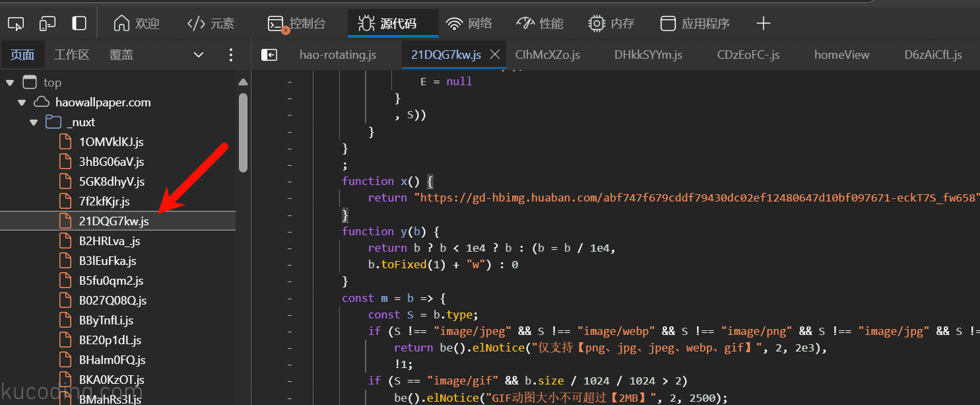Activate the inspect element picker icon
This screenshot has width=980, height=405.
click(x=16, y=24)
